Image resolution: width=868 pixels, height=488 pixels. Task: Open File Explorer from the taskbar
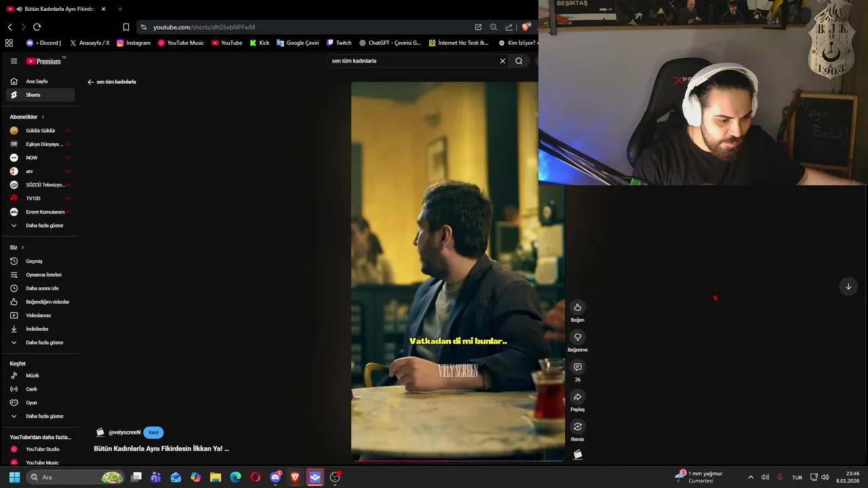[215, 477]
